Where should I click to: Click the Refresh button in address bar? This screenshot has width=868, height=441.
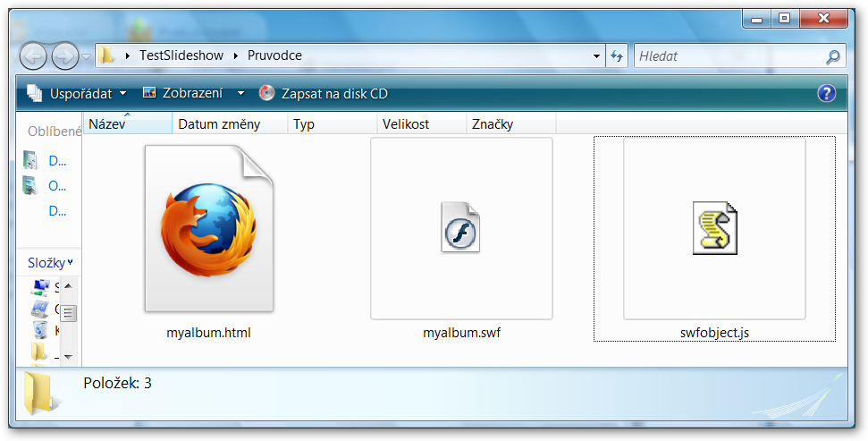[617, 56]
